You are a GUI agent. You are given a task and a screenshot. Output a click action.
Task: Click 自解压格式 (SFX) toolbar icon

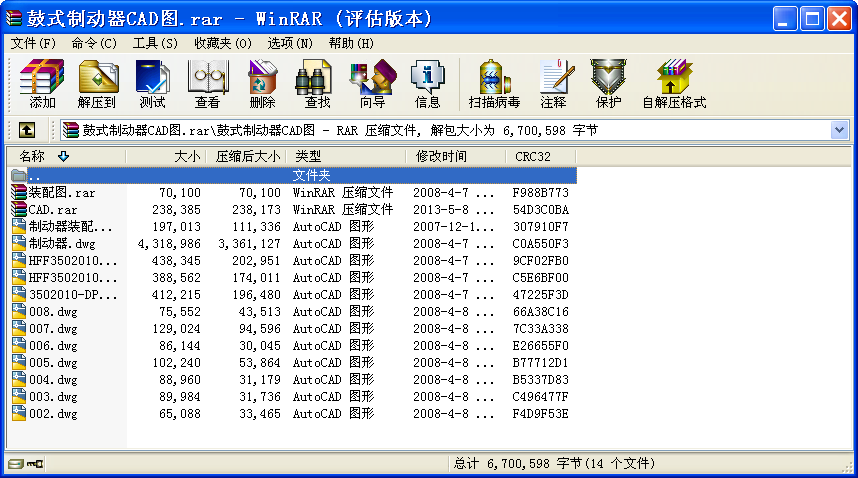click(x=674, y=84)
